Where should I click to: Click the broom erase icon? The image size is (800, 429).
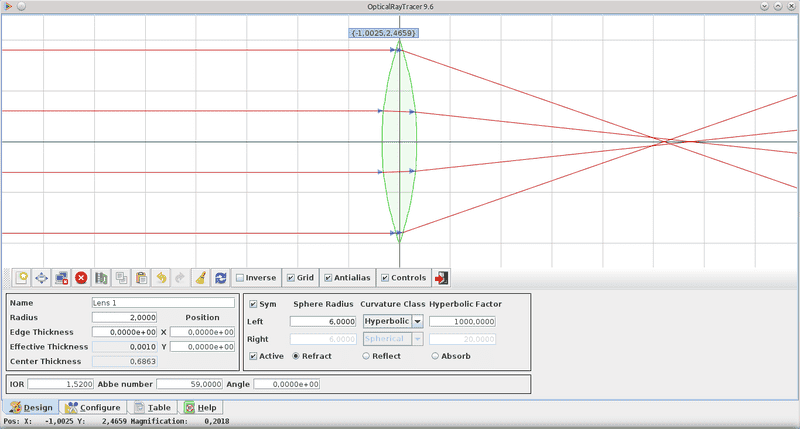[200, 278]
